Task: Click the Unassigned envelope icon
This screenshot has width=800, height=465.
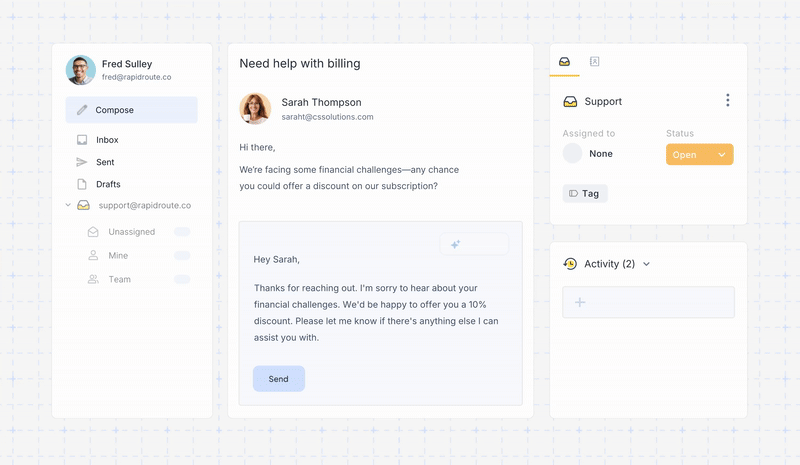Action: pos(93,232)
